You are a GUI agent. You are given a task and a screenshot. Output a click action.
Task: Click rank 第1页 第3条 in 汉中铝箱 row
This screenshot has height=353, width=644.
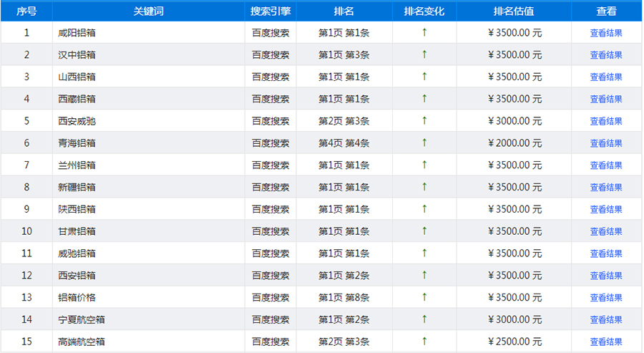click(x=343, y=55)
